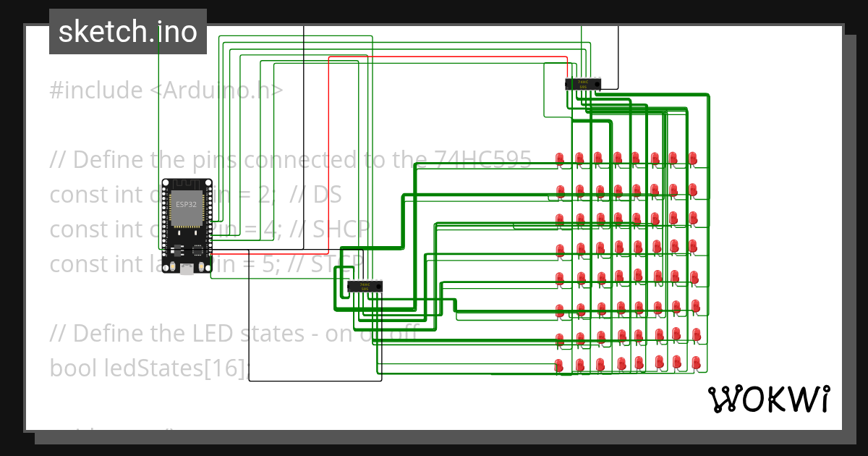Click the include Arduino.h code text
The image size is (868, 456).
tap(166, 89)
